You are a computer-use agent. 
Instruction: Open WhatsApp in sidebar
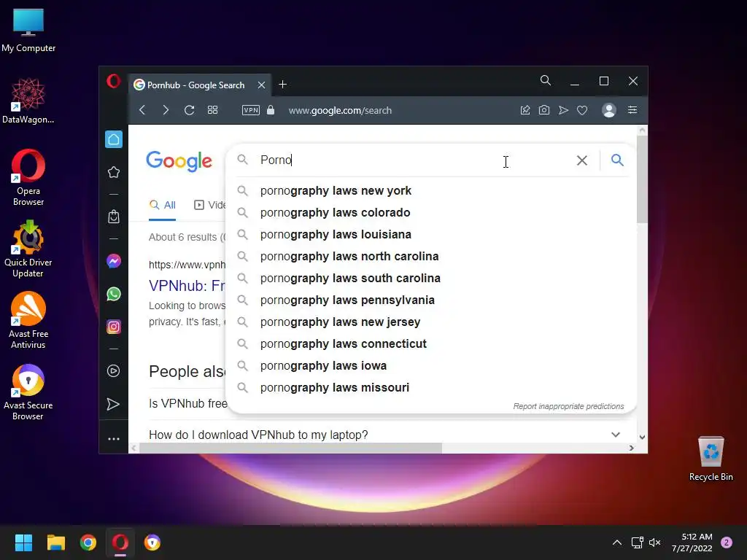(113, 294)
